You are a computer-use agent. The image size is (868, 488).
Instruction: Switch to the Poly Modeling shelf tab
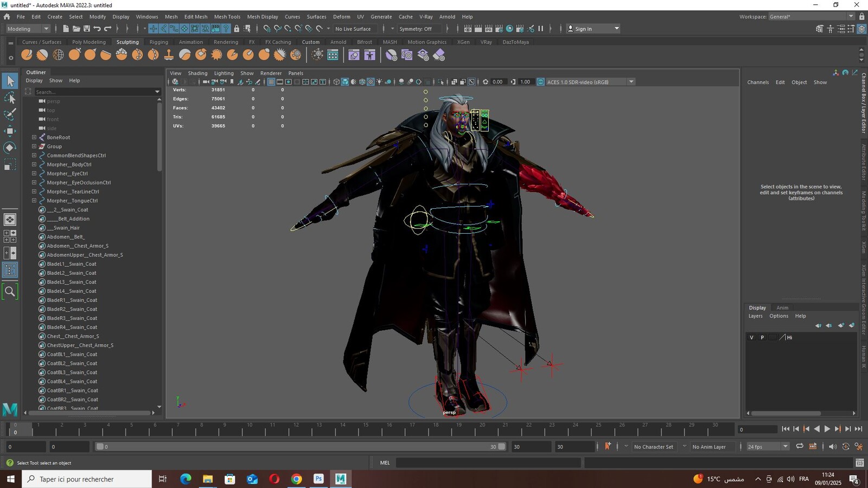pos(89,42)
